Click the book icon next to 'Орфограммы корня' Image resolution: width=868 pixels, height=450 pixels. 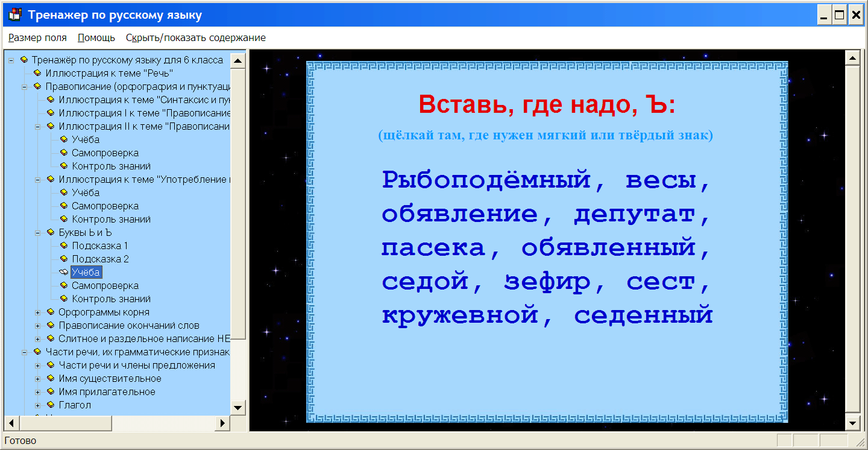(51, 312)
